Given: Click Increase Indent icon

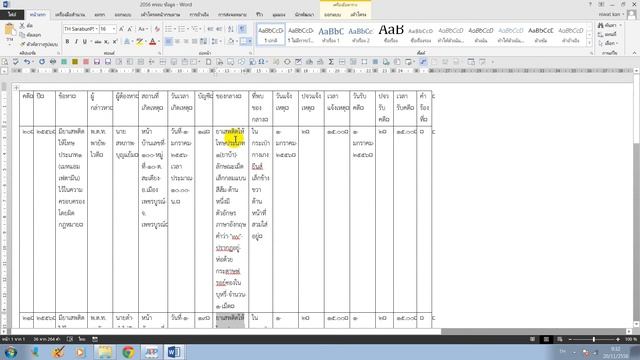Looking at the screenshot, I should tap(219, 29).
